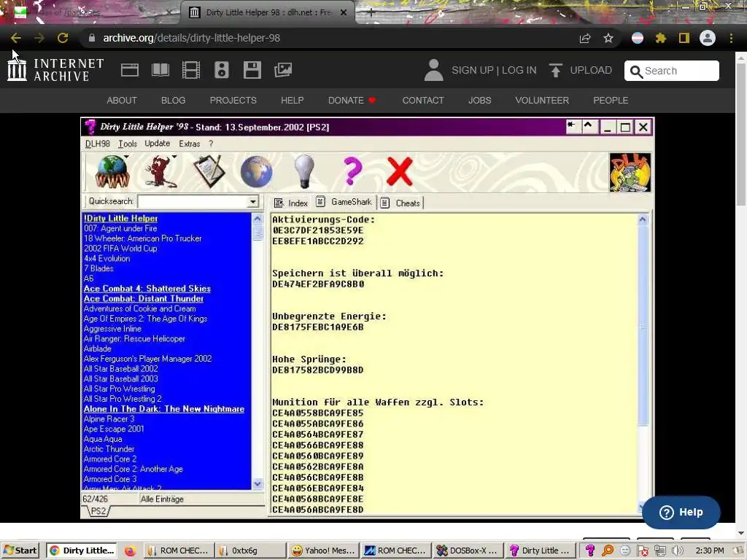The image size is (747, 560).
Task: Click the upload arrow icon
Action: [555, 70]
